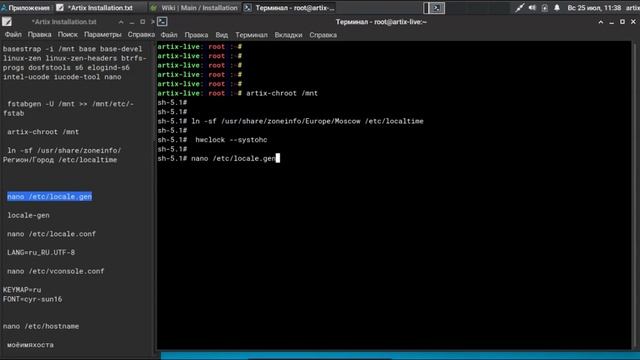Open the clock showing Вс 25 июл, 11:38
This screenshot has width=640, height=360.
594,8
